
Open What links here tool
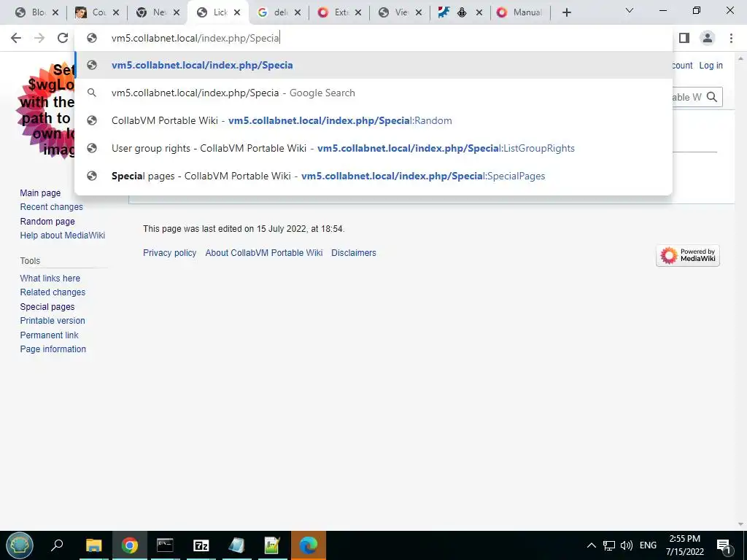(50, 278)
